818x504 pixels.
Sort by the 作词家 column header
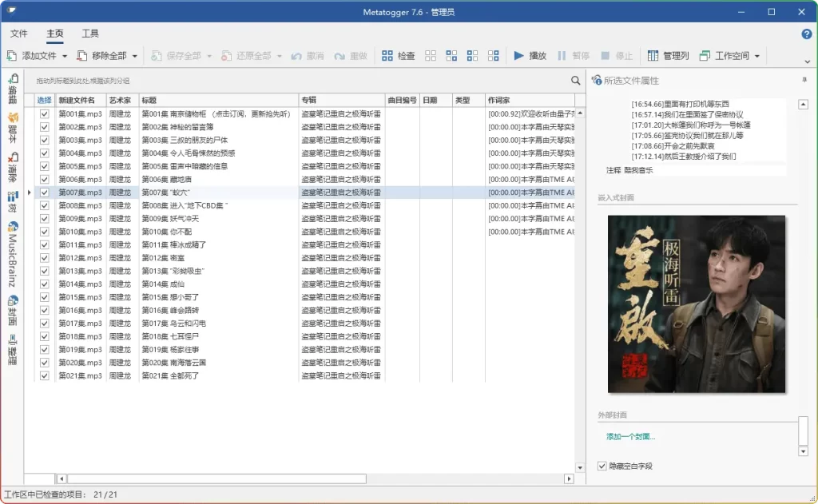(530, 100)
